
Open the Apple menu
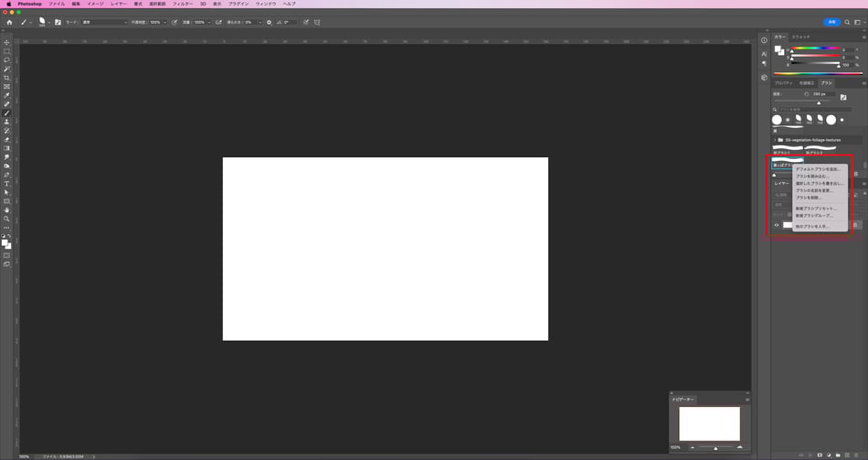coord(9,4)
